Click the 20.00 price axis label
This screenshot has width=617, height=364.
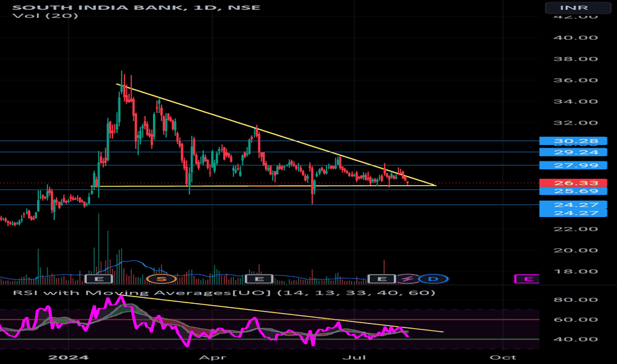point(576,250)
